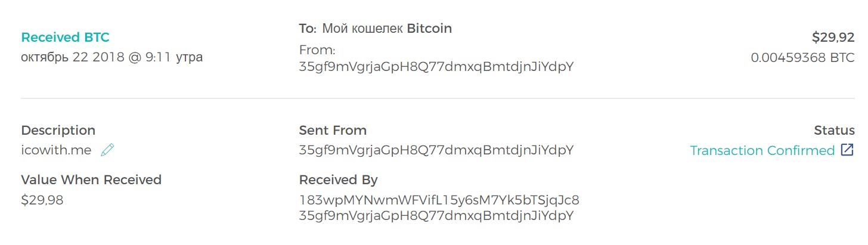
Task: Click the Value When Received label
Action: tap(91, 180)
